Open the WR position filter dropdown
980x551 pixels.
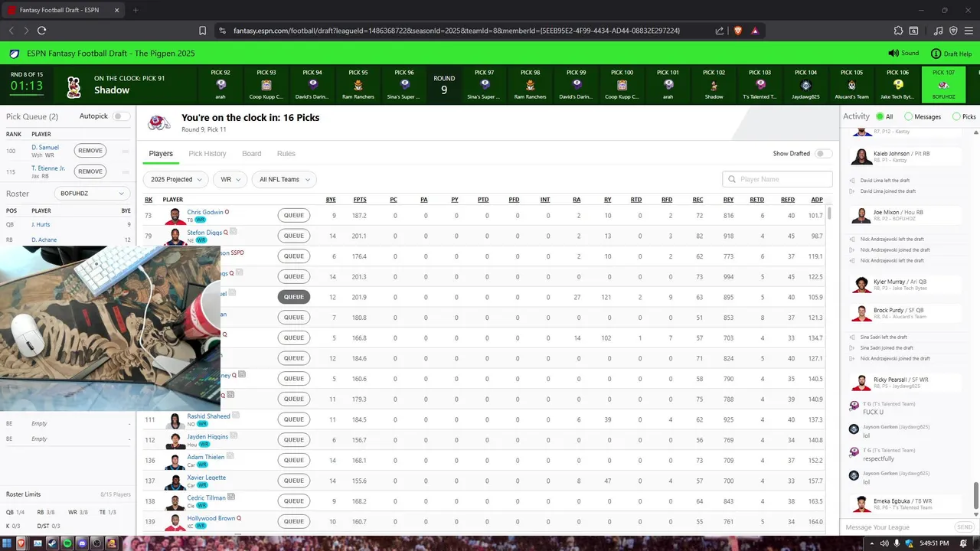tap(230, 179)
